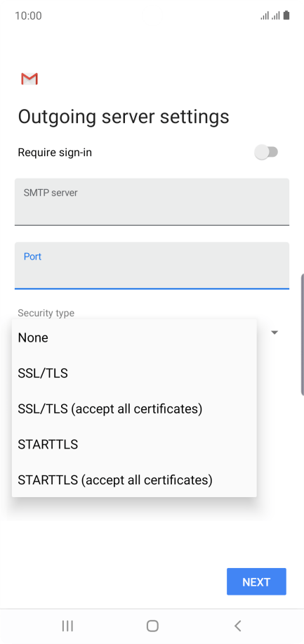Screen dimensions: 304x644
Task: Select SSL/TLS (accept all certificates)
Action: [x=134, y=408]
